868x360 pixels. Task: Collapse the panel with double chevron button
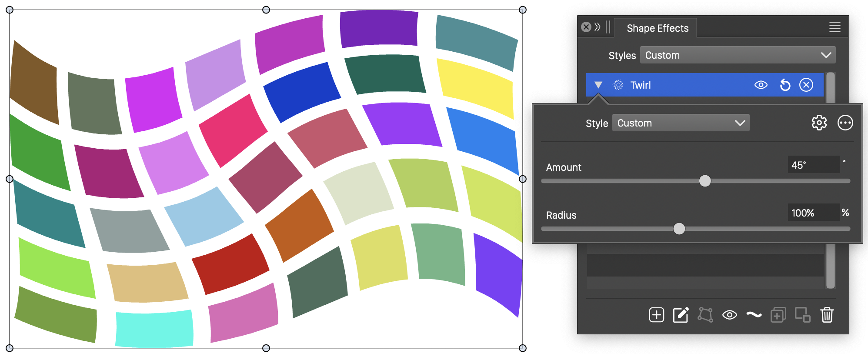pyautogui.click(x=598, y=27)
